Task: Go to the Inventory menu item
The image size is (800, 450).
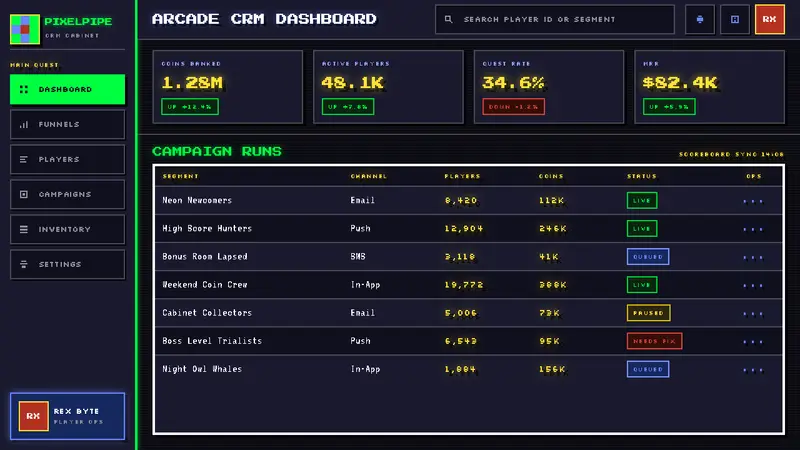Action: (x=67, y=230)
